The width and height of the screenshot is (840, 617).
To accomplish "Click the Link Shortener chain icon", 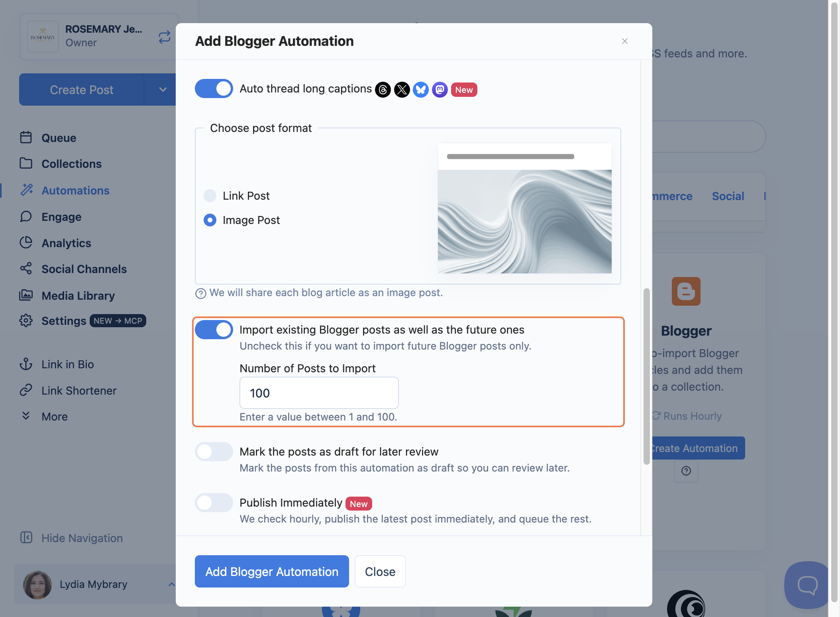I will coord(26,390).
